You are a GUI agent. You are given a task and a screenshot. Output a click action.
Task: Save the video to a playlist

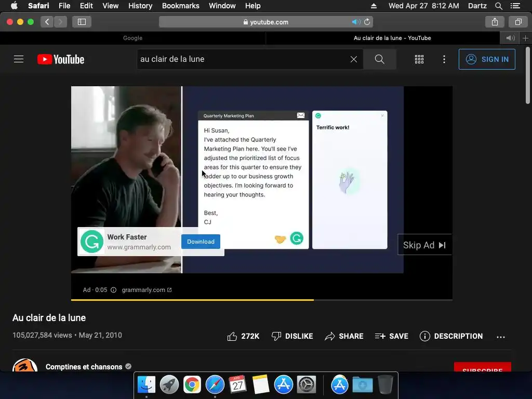pos(391,336)
